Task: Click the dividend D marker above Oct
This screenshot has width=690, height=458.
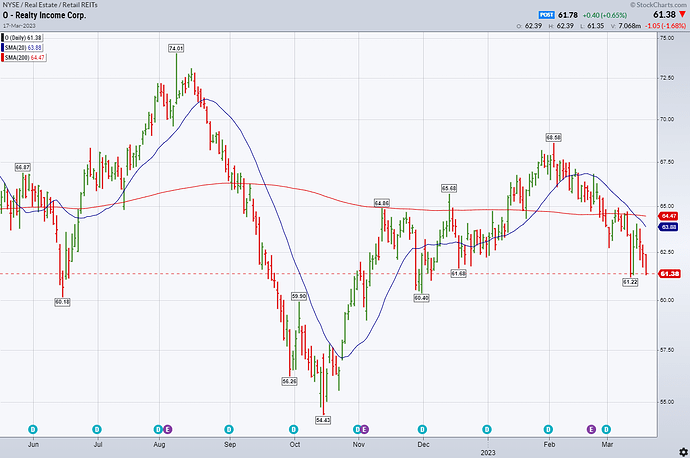Action: pyautogui.click(x=294, y=429)
